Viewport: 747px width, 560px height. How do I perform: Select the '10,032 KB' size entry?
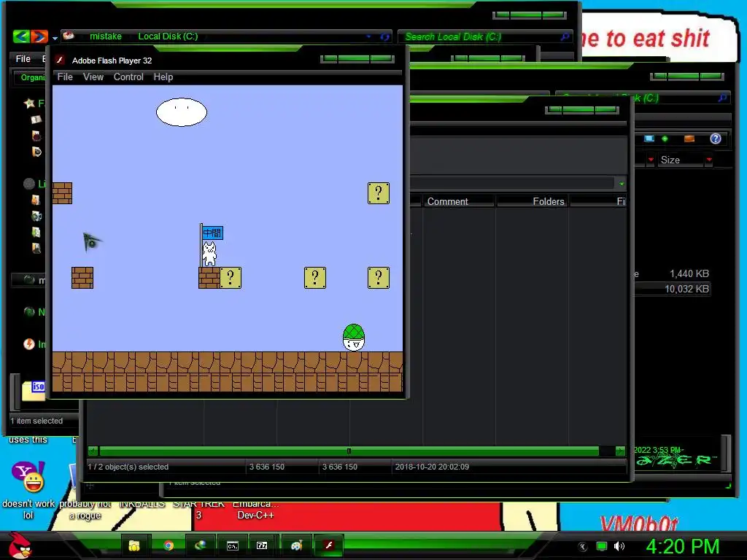686,289
